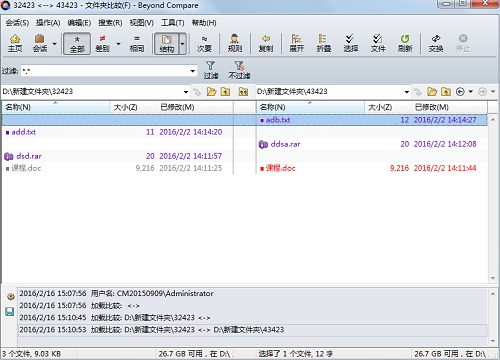Screen dimensions: 500x360
Task: Click right pane up one level folder icon
Action: (x=446, y=91)
